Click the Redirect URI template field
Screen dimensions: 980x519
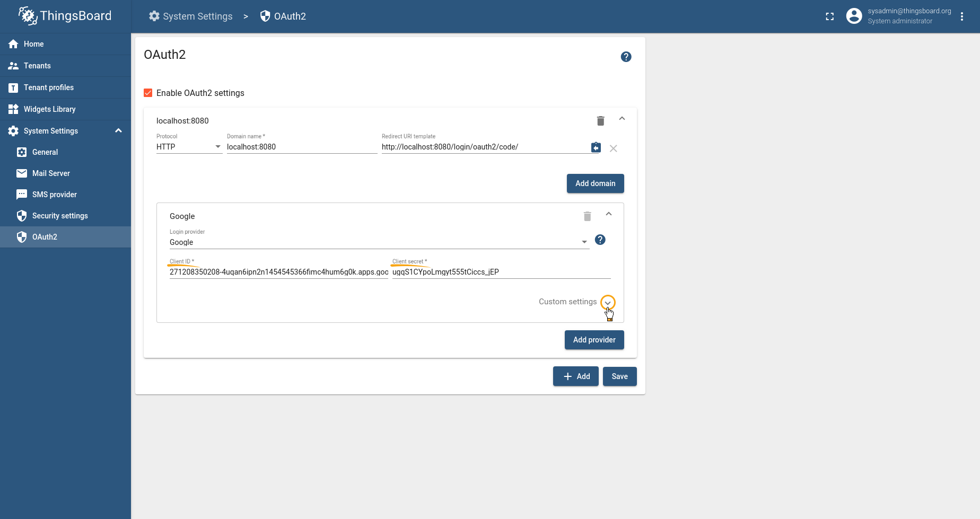(x=485, y=147)
